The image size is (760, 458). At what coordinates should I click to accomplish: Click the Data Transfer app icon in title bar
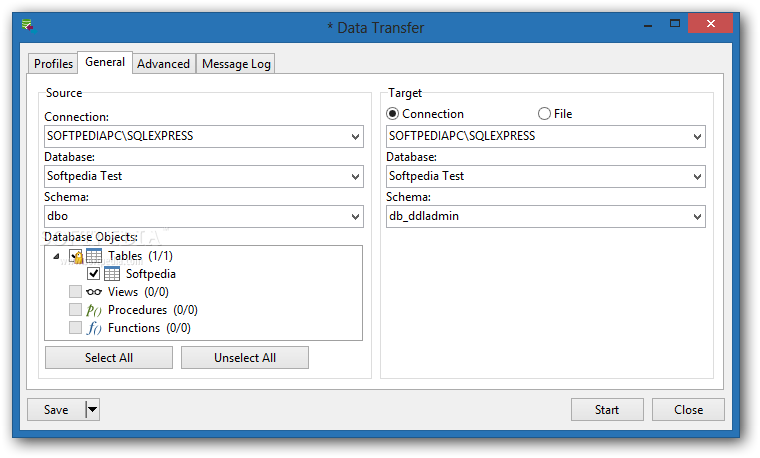click(x=29, y=26)
